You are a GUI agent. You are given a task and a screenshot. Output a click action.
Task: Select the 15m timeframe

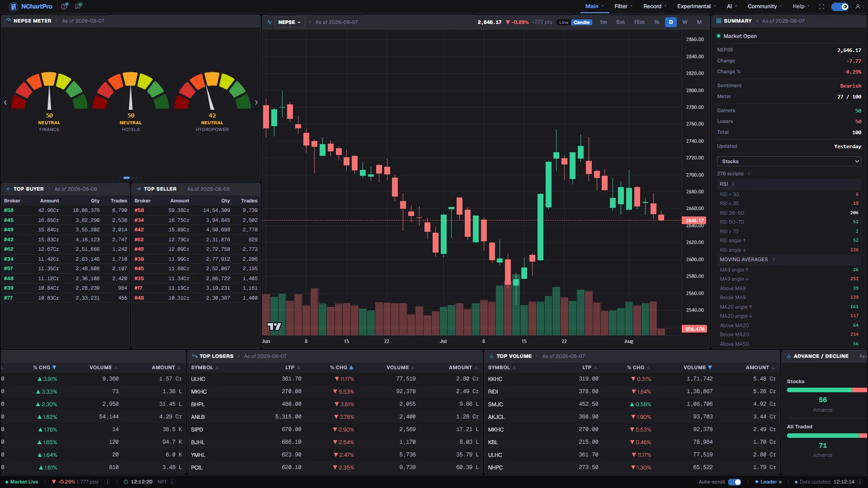(639, 22)
